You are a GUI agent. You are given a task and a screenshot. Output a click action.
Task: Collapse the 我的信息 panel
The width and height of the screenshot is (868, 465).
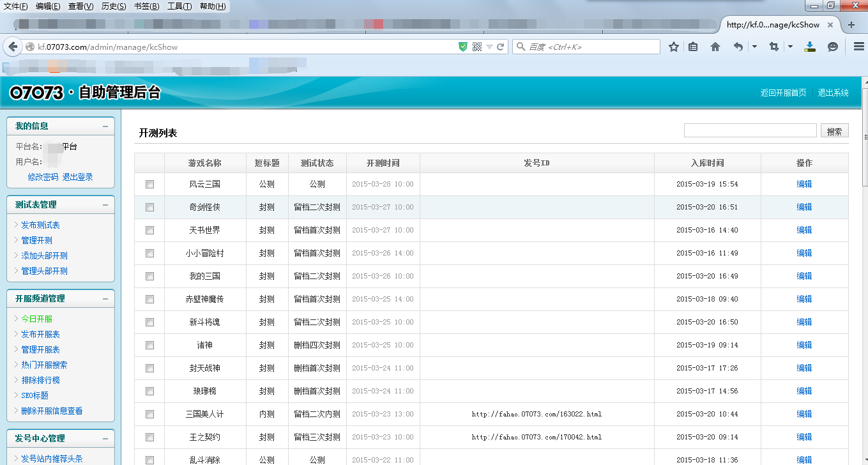coord(105,126)
